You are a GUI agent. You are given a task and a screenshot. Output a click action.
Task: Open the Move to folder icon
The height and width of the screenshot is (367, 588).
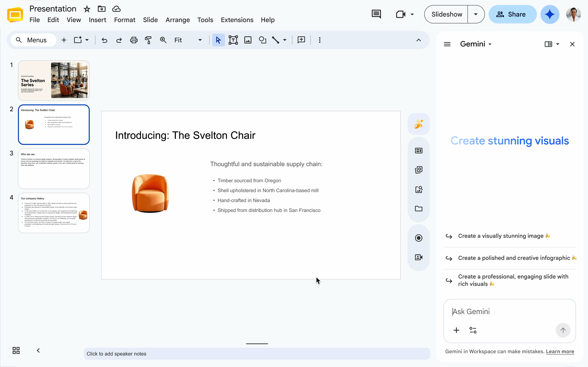point(101,9)
